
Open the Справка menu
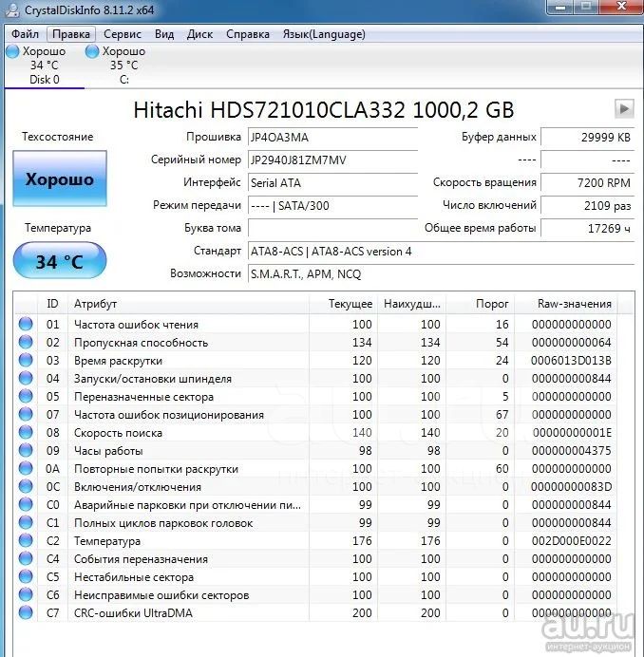tap(248, 34)
